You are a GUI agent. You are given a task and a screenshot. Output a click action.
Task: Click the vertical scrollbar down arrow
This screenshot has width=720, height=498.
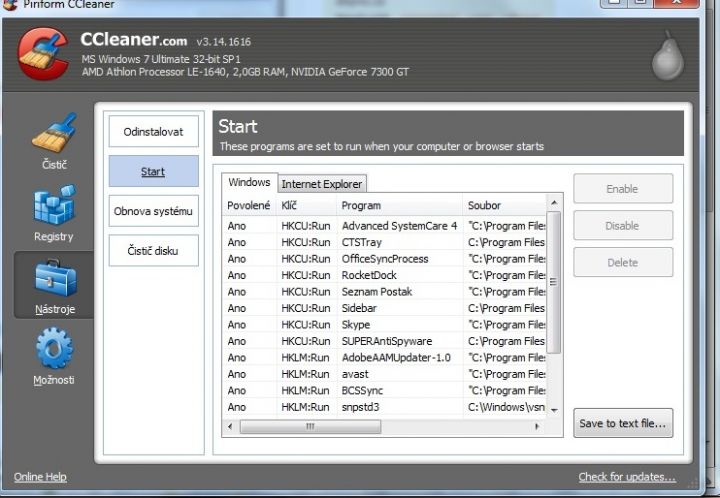(554, 410)
